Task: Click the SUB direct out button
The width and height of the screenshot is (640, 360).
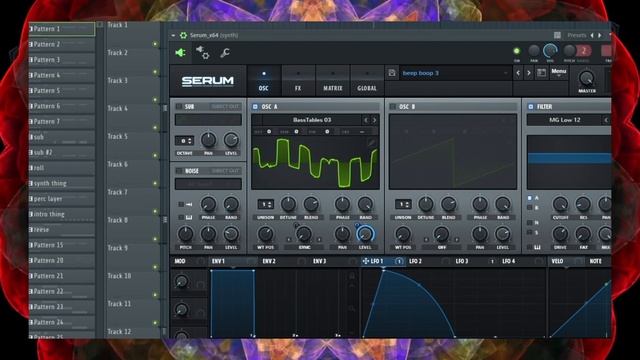Action: 225,107
